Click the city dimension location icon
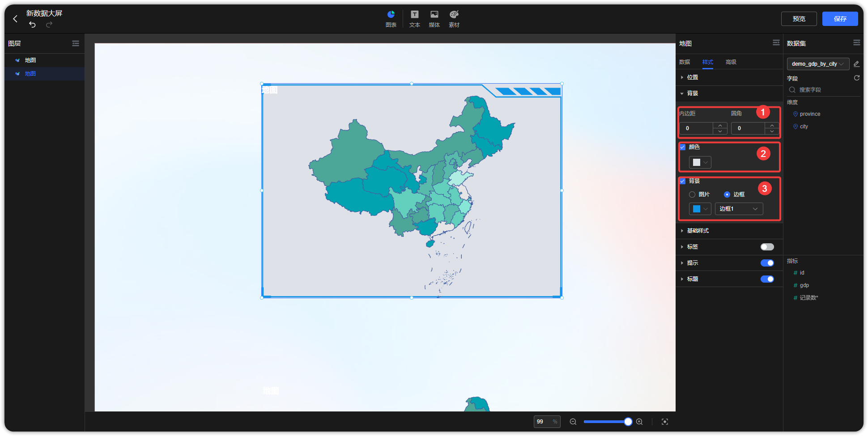The height and width of the screenshot is (436, 868). tap(796, 127)
